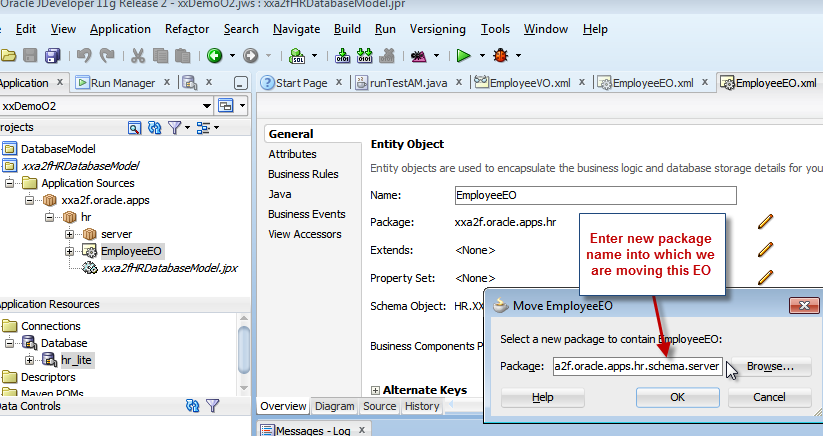823x436 pixels.
Task: Click the Make project build icon
Action: pyautogui.click(x=342, y=55)
